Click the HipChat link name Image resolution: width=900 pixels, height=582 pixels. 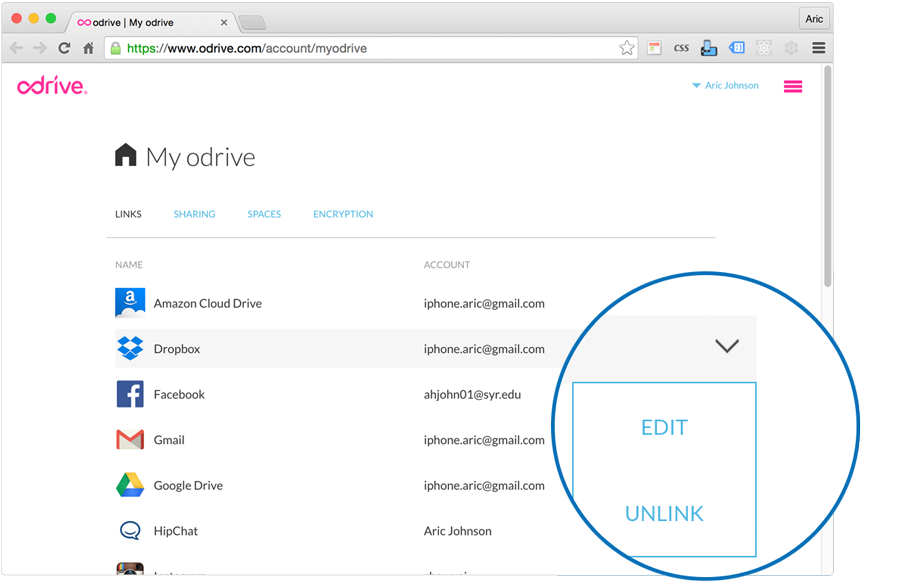[x=176, y=531]
